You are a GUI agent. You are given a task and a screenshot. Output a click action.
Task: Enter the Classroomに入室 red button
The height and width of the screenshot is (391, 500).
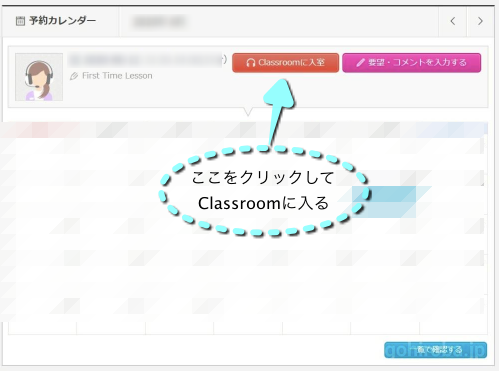(285, 63)
